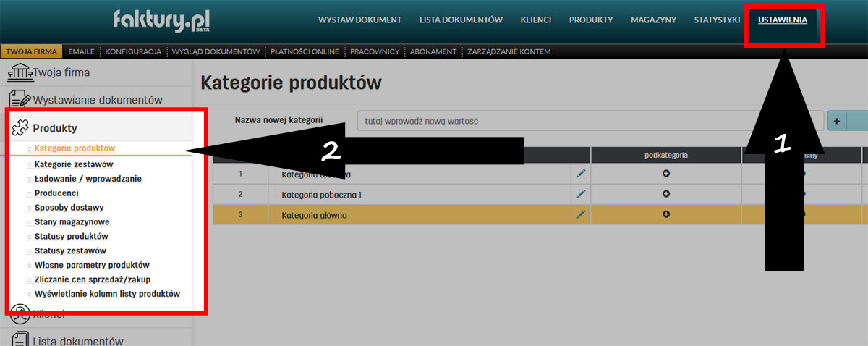Viewport: 868px width, 346px height.
Task: Open Producenci sidebar item
Action: coord(56,193)
